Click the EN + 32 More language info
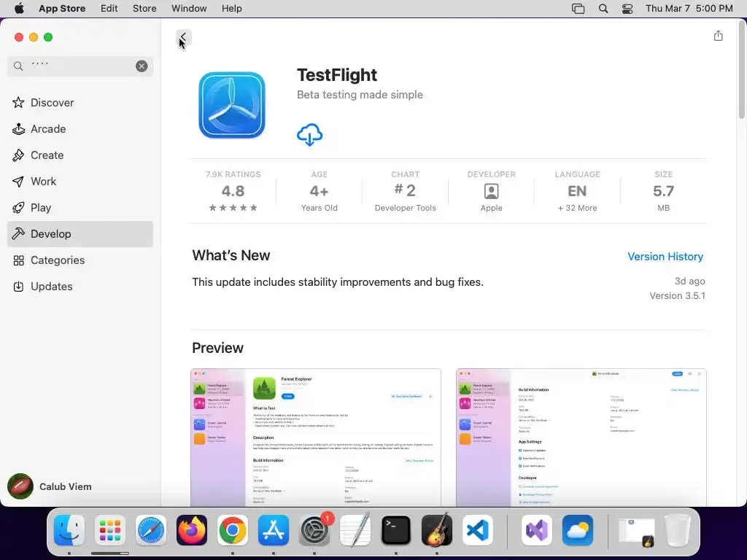This screenshot has height=560, width=747. tap(577, 191)
